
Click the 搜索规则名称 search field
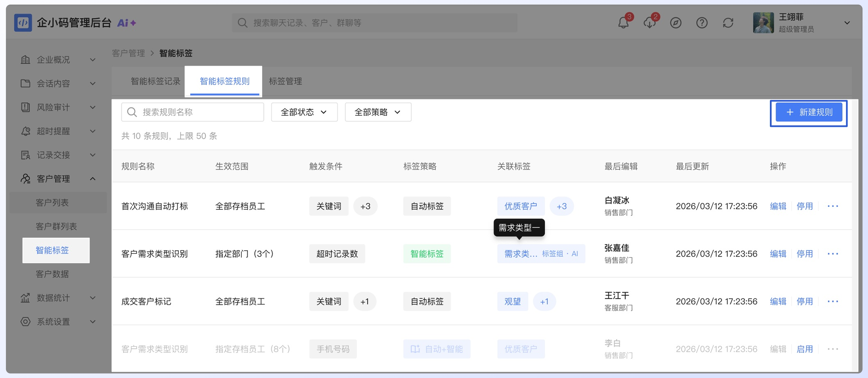[x=192, y=112]
